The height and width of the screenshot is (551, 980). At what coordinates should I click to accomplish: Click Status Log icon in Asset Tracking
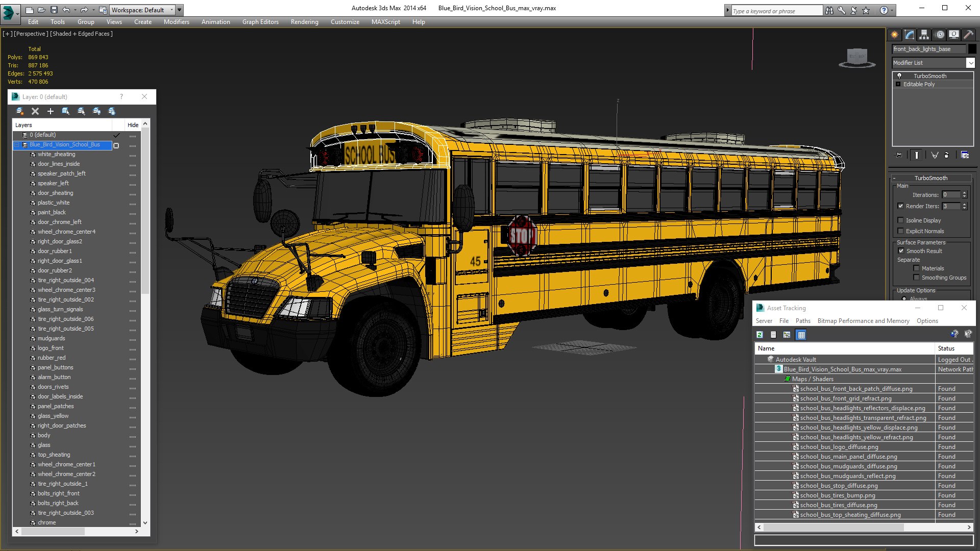[x=773, y=335]
